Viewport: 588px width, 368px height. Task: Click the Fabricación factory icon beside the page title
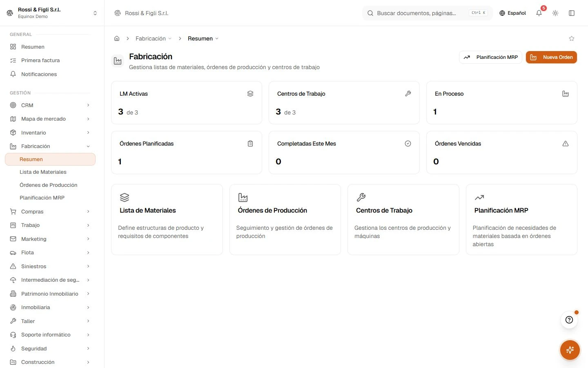click(x=118, y=61)
